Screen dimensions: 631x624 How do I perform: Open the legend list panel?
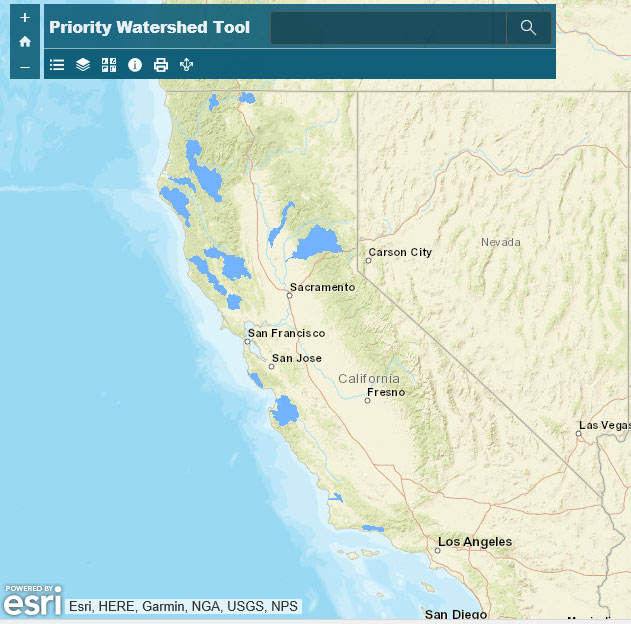pyautogui.click(x=57, y=65)
